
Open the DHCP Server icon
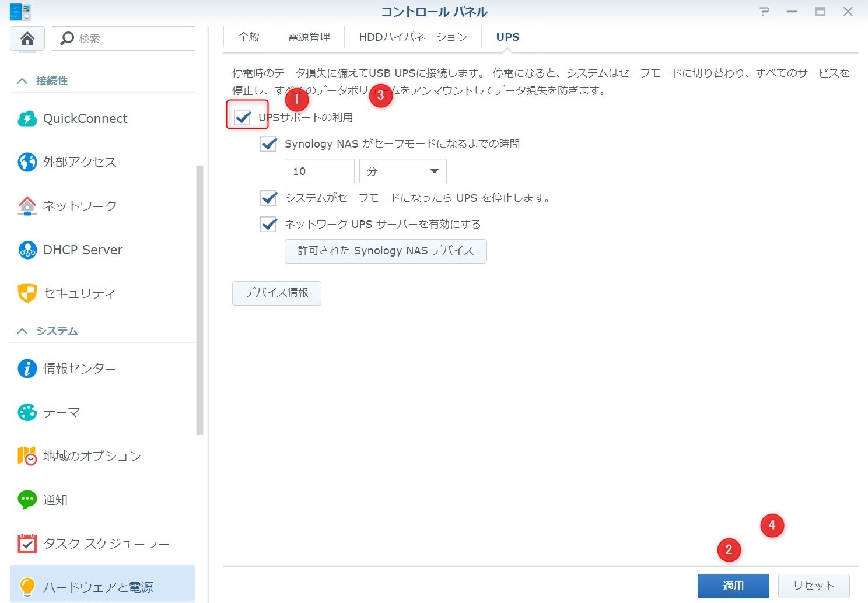27,250
